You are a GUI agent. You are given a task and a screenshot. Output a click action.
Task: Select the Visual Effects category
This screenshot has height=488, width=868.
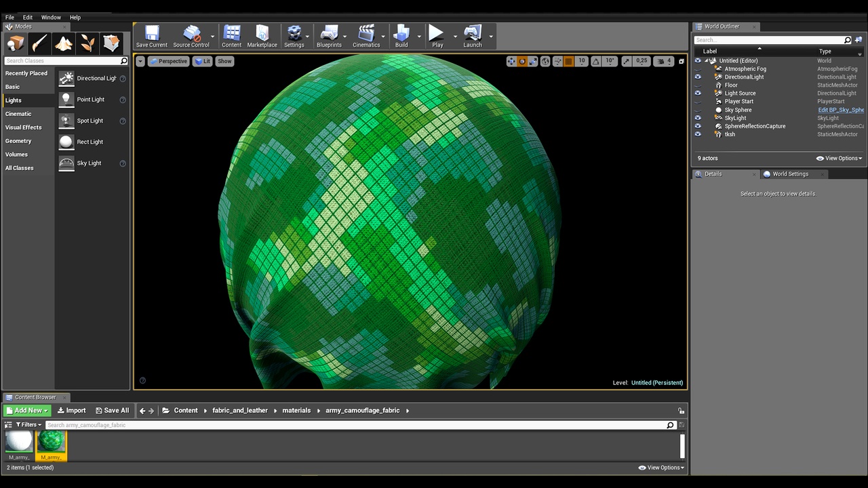pyautogui.click(x=24, y=127)
